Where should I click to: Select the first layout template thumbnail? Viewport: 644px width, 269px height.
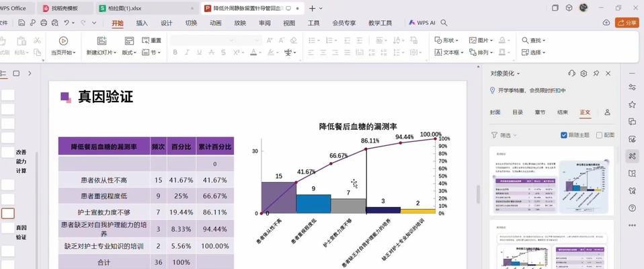[552, 181]
